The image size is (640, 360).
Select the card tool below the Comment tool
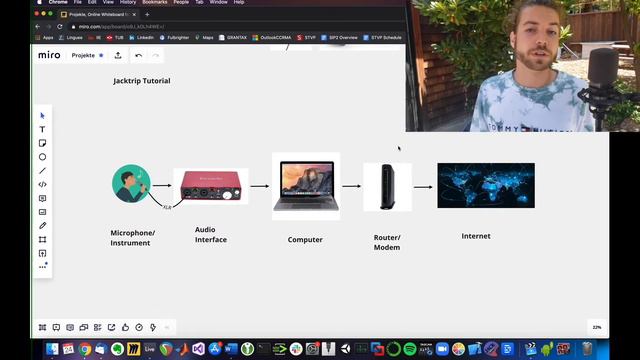click(x=42, y=212)
